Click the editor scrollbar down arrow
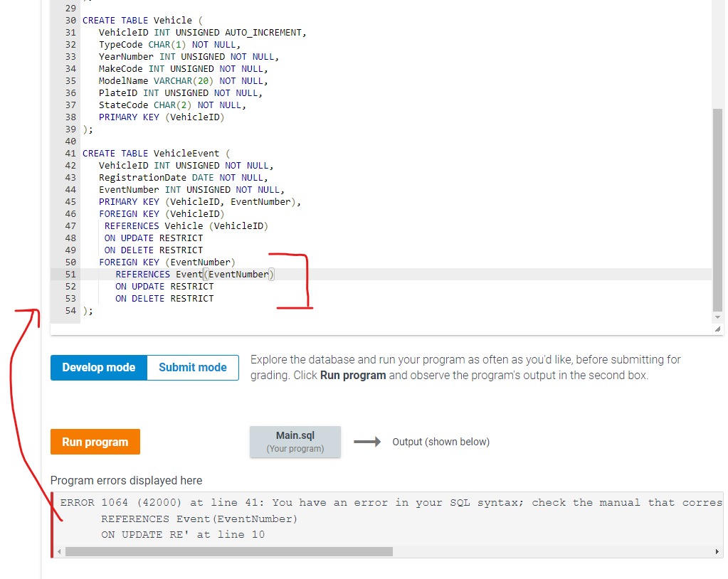 coord(717,317)
